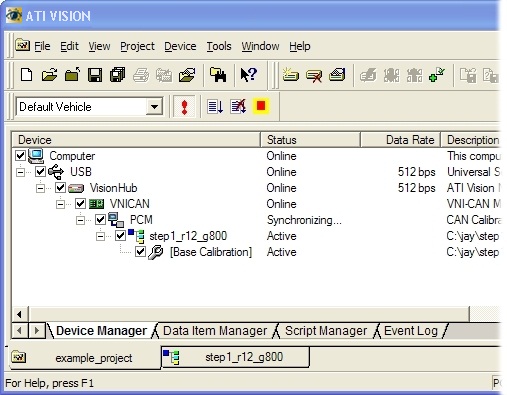Click the Synchronizing... status text

(x=304, y=220)
